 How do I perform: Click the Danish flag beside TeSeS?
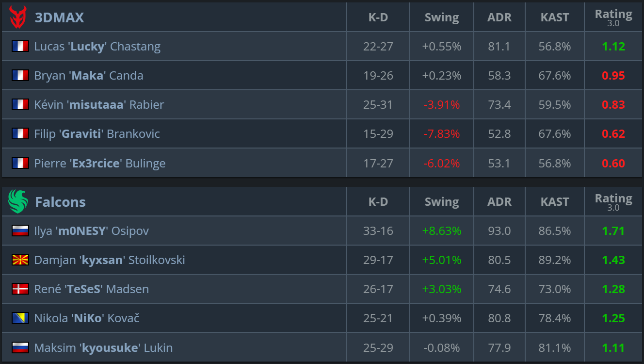click(20, 289)
